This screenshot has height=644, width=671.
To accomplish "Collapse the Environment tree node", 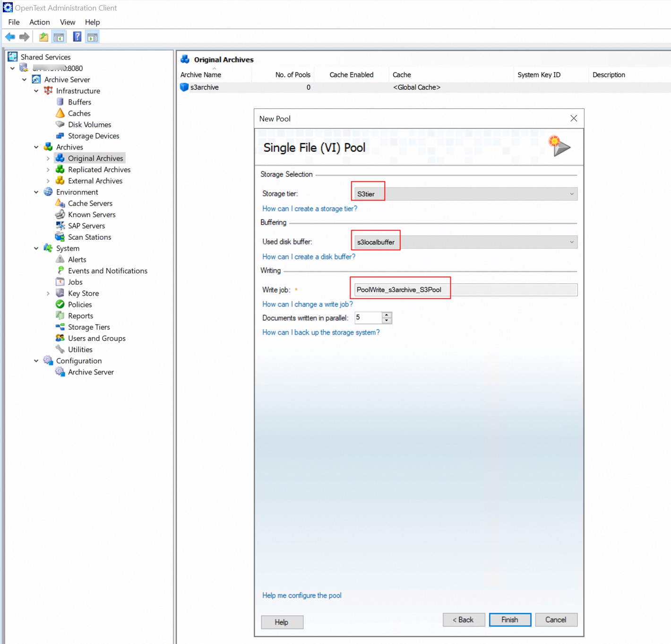I will point(36,192).
